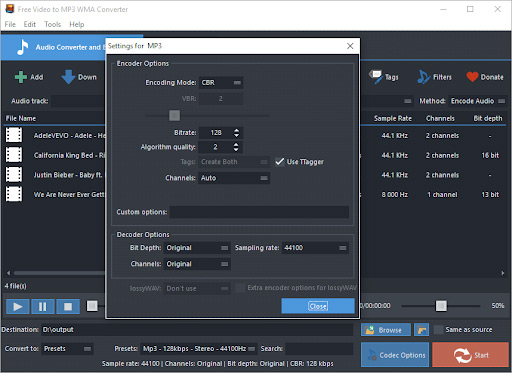Enable the Same as source checkbox
This screenshot has height=373, width=512.
pos(439,330)
